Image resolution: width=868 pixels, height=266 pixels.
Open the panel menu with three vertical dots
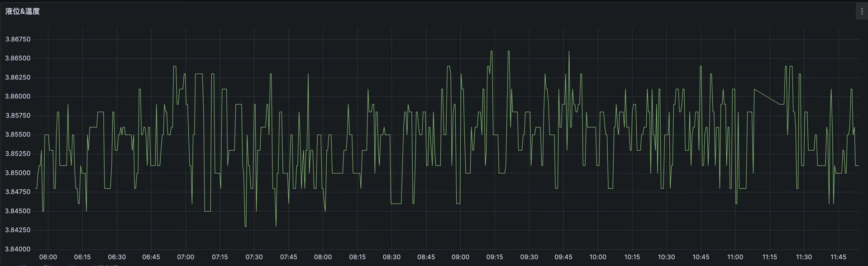click(x=862, y=12)
